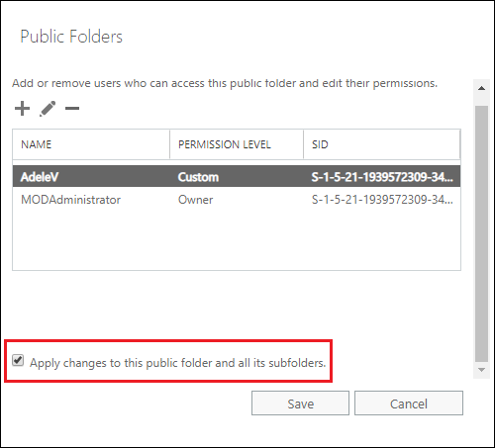Screen dimensions: 495x448
Task: Click the Cancel button
Action: pyautogui.click(x=409, y=403)
